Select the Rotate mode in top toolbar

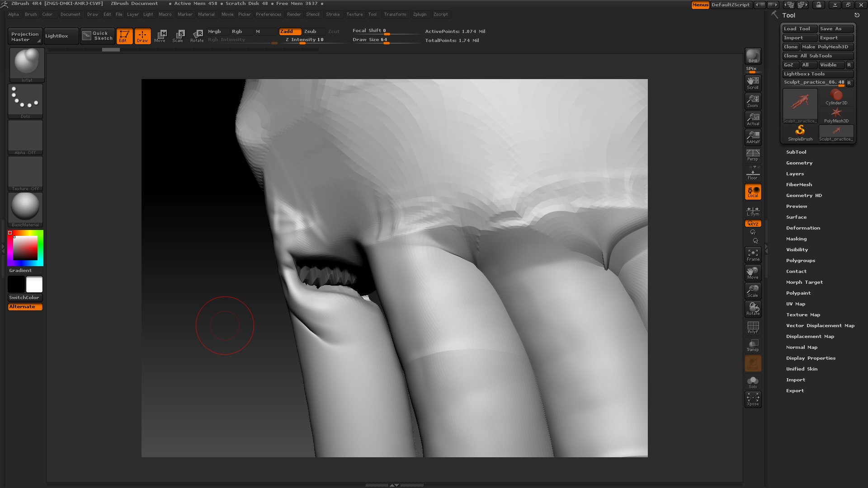tap(197, 36)
